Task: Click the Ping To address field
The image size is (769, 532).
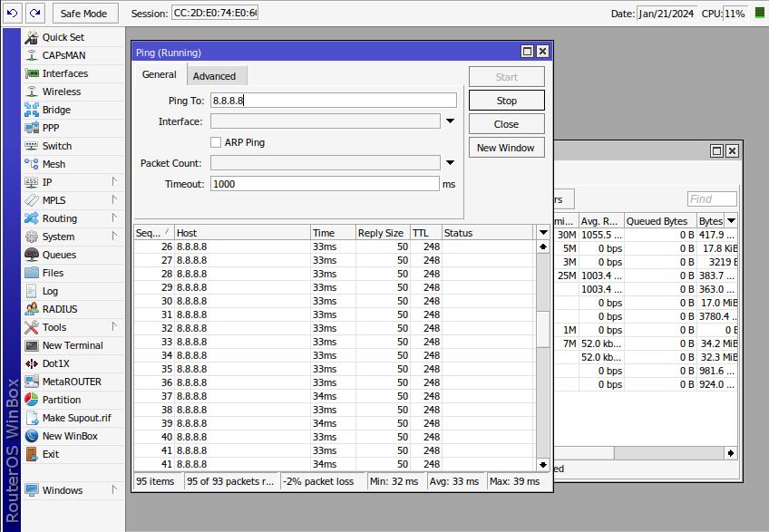Action: click(x=334, y=101)
